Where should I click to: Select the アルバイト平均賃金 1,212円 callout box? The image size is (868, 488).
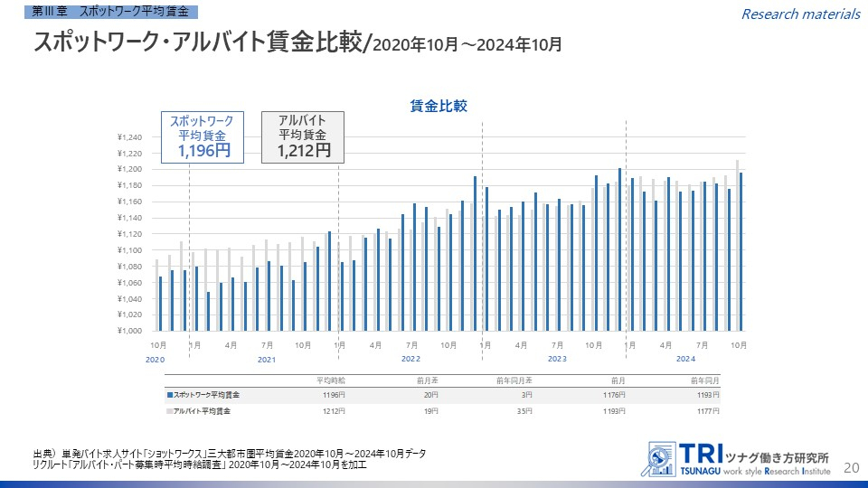pyautogui.click(x=303, y=137)
